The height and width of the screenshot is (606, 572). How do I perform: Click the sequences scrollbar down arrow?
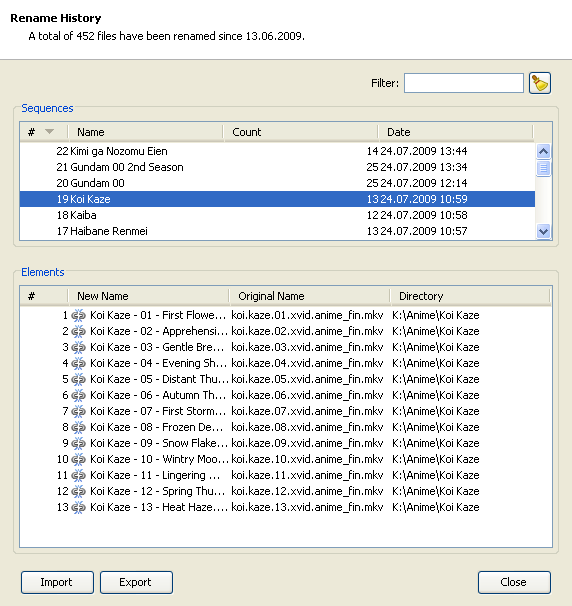543,232
